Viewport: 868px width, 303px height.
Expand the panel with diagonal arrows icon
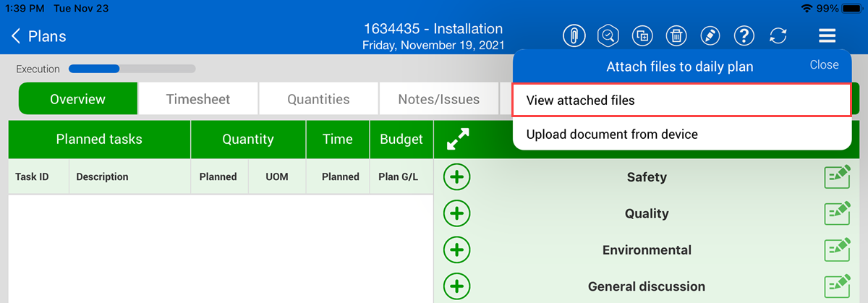tap(458, 140)
